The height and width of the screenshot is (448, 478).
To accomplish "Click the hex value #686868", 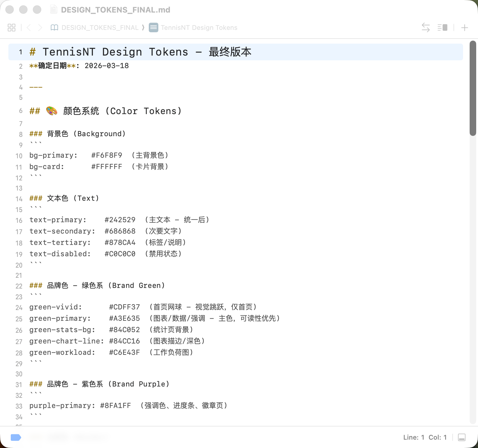I will 120,231.
